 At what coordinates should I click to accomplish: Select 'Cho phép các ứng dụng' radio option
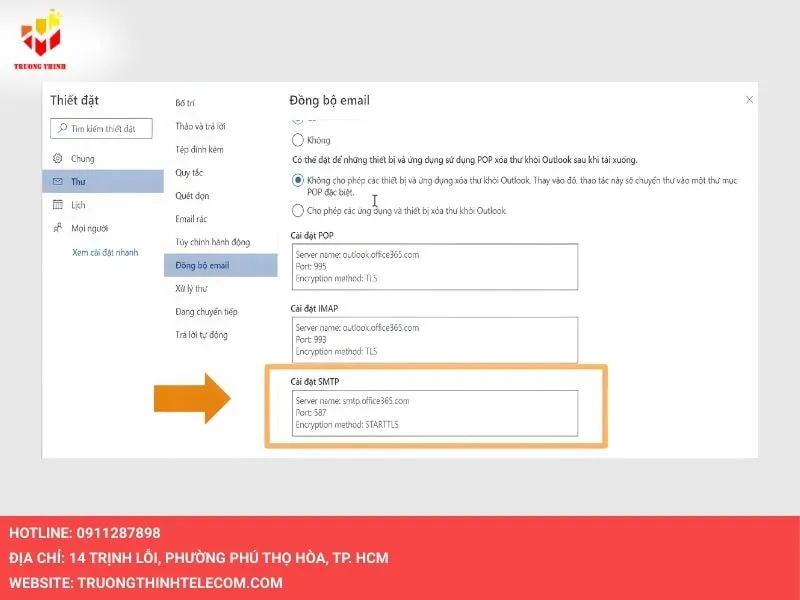pyautogui.click(x=298, y=211)
